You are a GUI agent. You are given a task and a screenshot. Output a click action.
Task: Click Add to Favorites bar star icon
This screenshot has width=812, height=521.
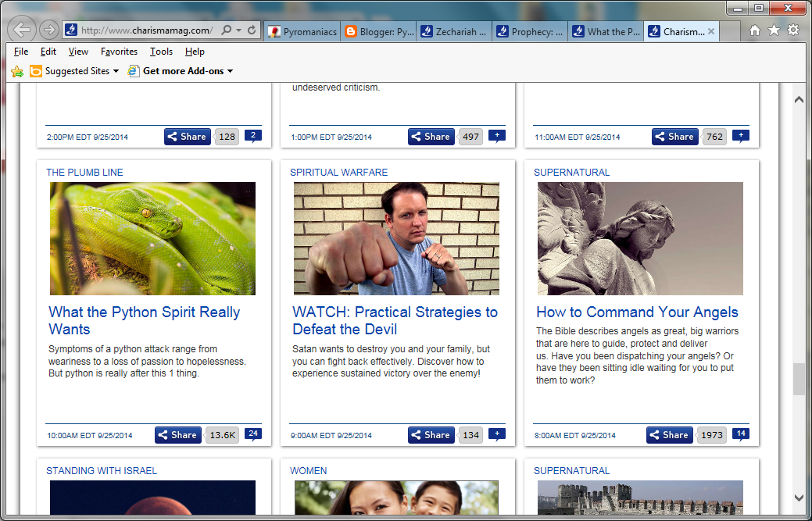[x=17, y=71]
